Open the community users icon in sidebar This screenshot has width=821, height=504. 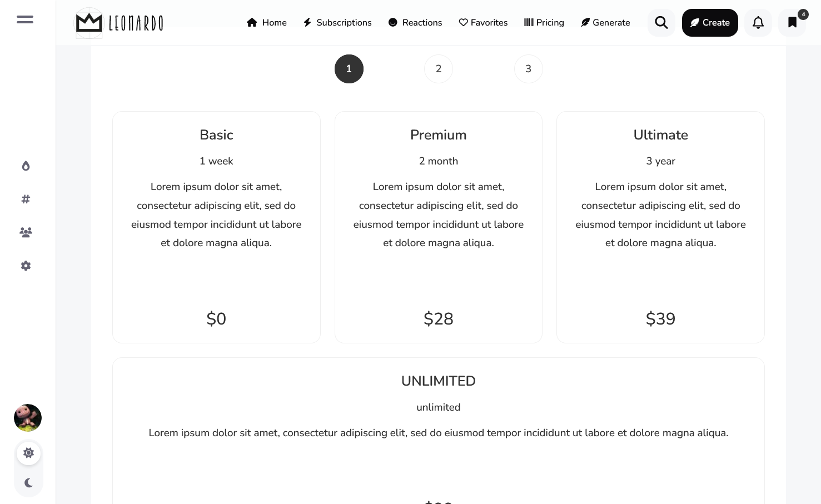[26, 232]
